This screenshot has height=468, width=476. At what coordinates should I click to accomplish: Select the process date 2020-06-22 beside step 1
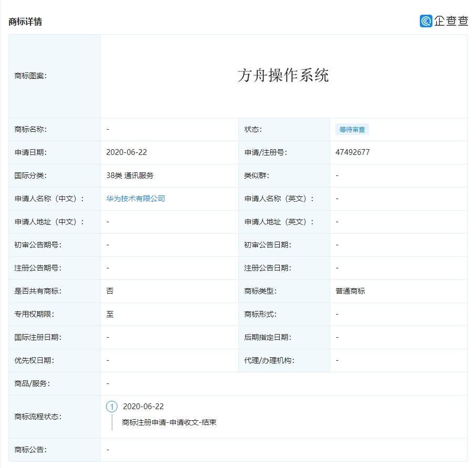[143, 407]
